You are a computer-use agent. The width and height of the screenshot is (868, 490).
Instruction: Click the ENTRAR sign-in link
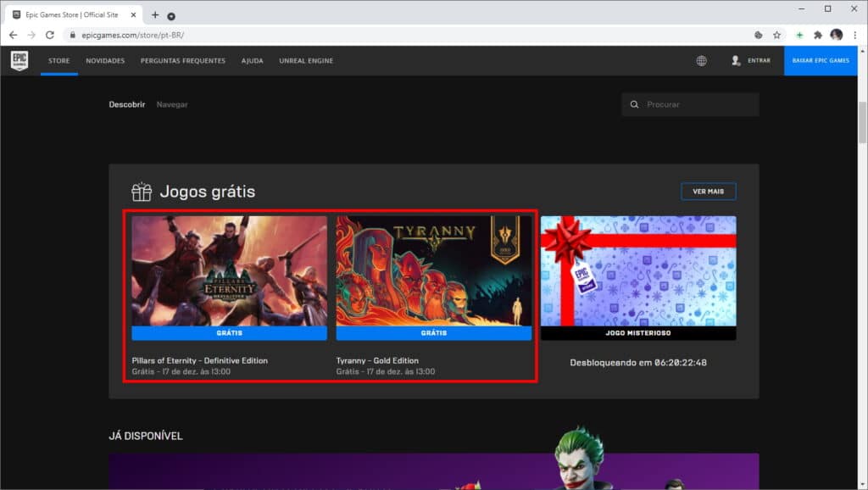[x=759, y=60]
